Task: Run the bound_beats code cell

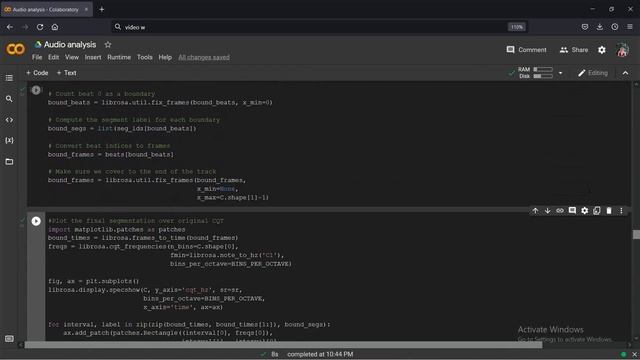Action: (x=36, y=90)
